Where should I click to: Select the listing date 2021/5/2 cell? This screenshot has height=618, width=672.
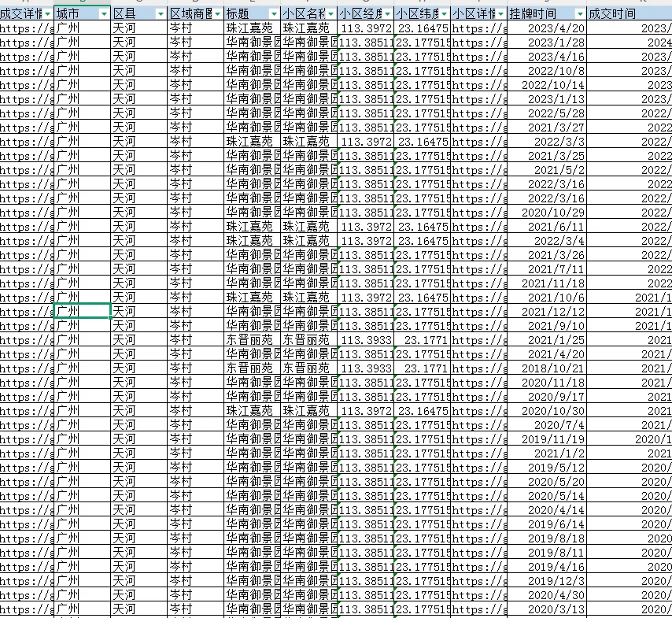coord(547,170)
